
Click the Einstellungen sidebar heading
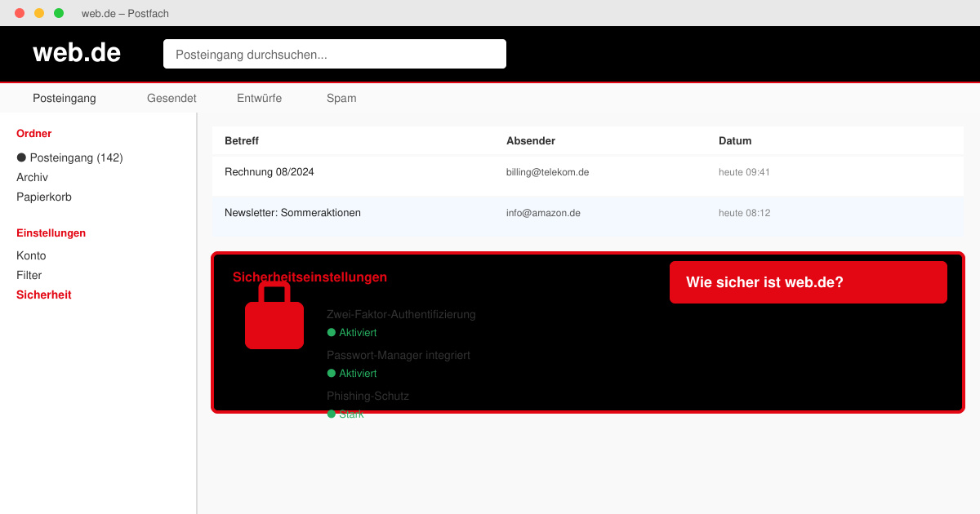tap(51, 233)
